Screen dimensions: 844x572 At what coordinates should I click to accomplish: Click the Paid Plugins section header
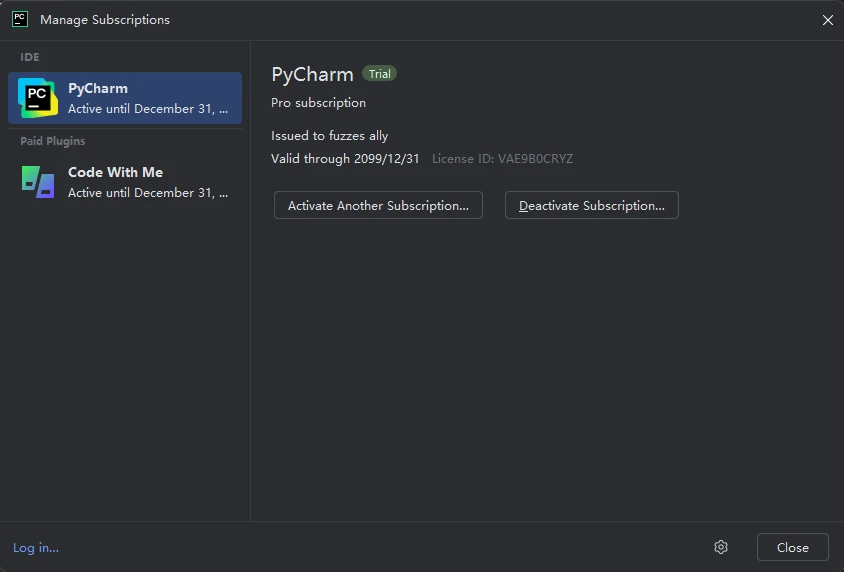53,141
